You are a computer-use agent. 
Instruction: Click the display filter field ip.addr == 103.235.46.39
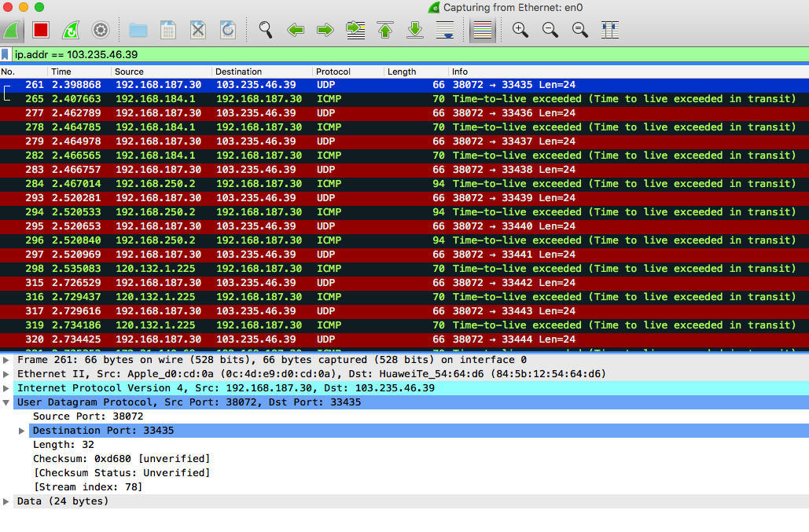tap(410, 55)
